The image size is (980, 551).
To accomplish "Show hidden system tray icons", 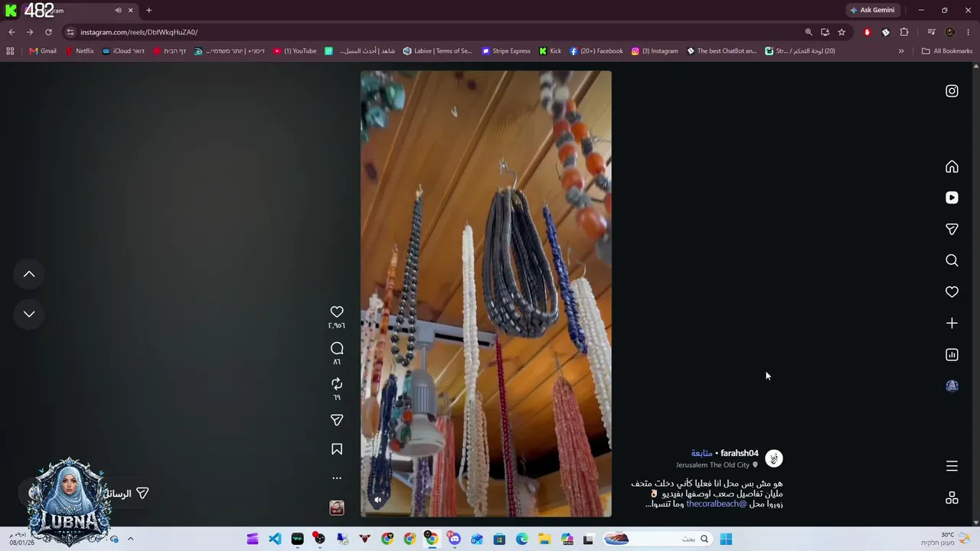I will click(x=130, y=539).
